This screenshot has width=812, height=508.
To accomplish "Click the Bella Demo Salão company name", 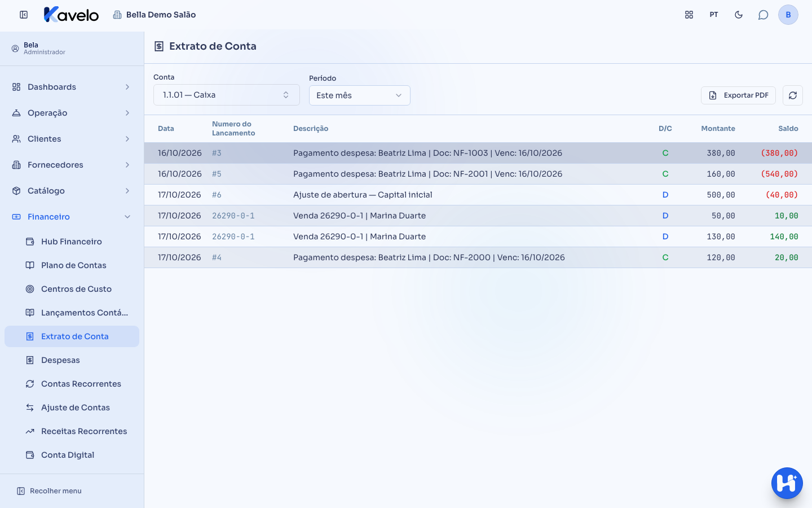I will pos(161,15).
